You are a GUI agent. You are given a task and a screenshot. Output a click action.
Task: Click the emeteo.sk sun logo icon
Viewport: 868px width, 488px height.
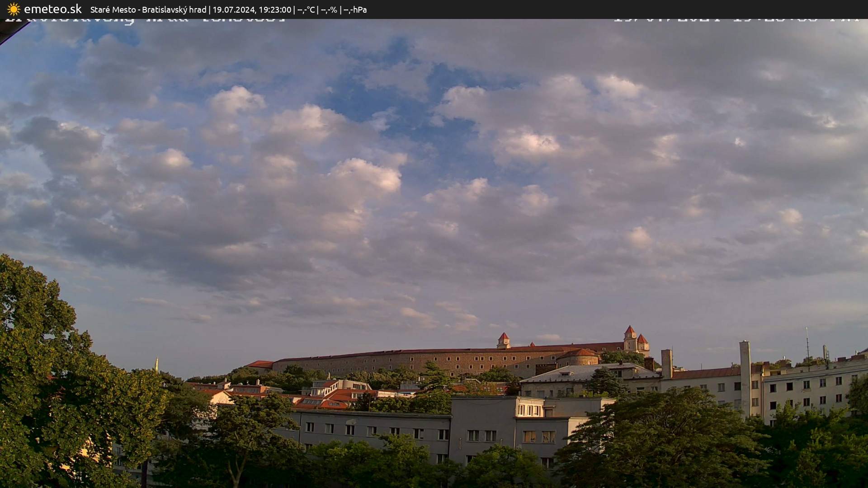coord(14,9)
